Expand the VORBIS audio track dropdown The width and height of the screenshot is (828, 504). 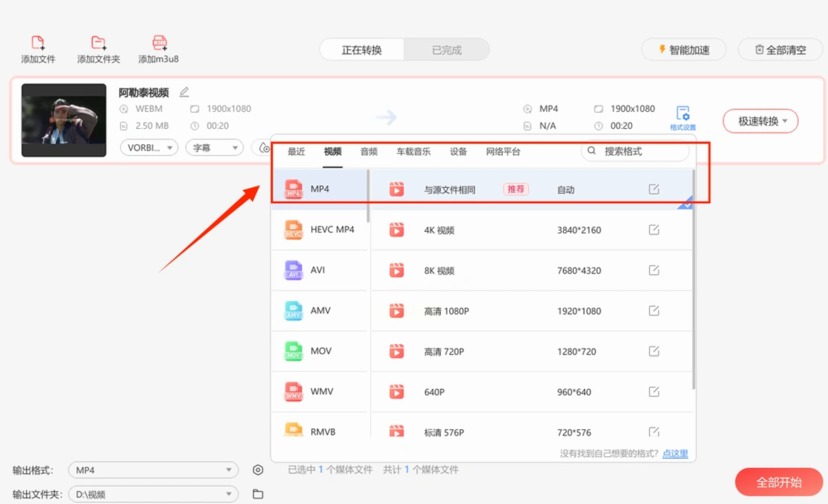point(149,147)
